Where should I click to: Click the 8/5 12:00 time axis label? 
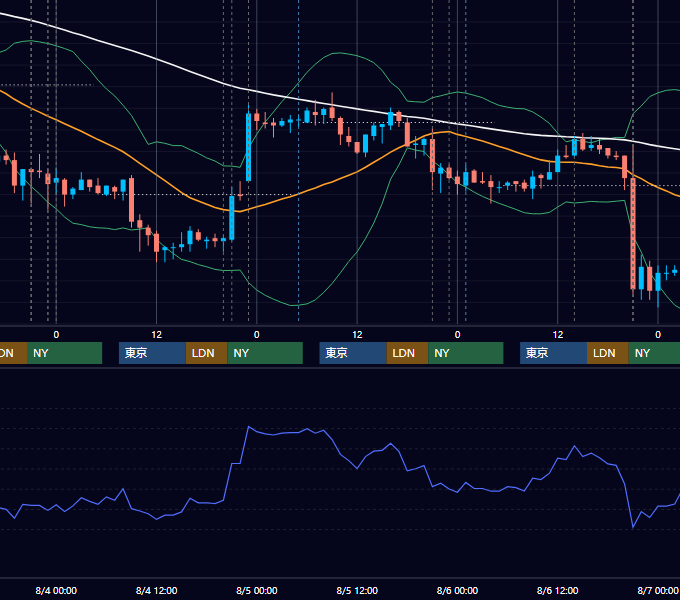tap(357, 590)
